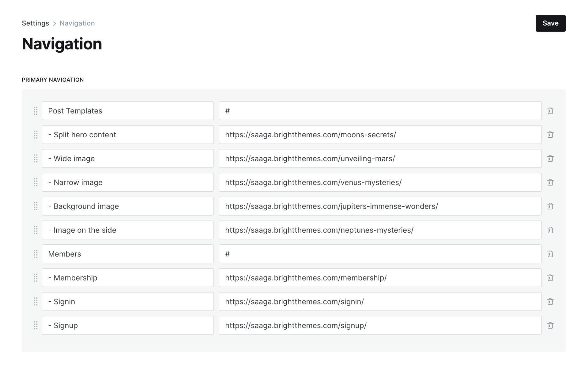Click the Membership label field
This screenshot has width=588, height=371.
[x=128, y=278]
